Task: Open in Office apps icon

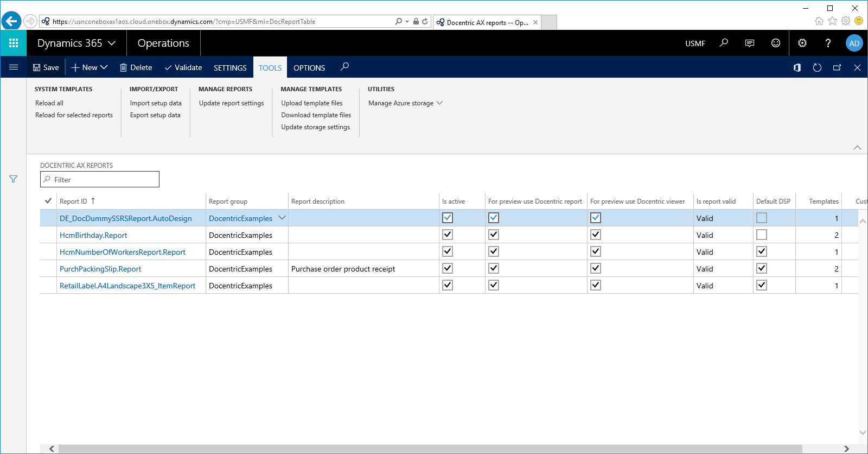Action: pos(797,67)
